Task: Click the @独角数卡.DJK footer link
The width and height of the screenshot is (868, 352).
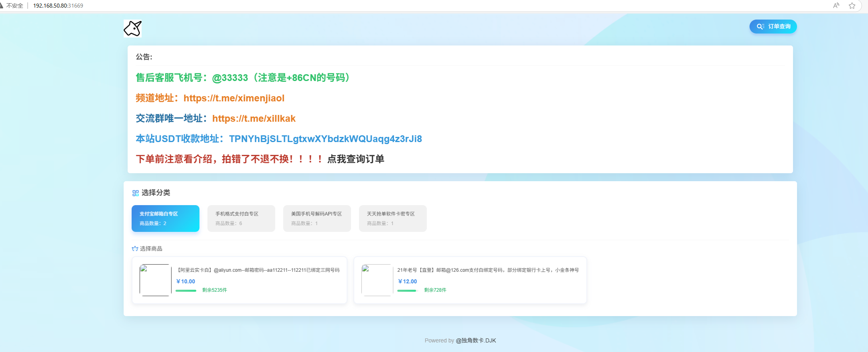Action: [x=476, y=340]
